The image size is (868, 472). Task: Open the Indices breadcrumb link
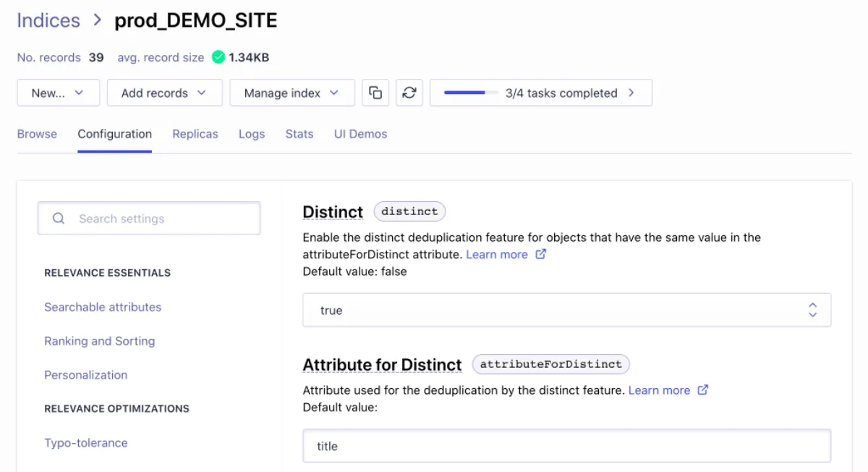[48, 20]
